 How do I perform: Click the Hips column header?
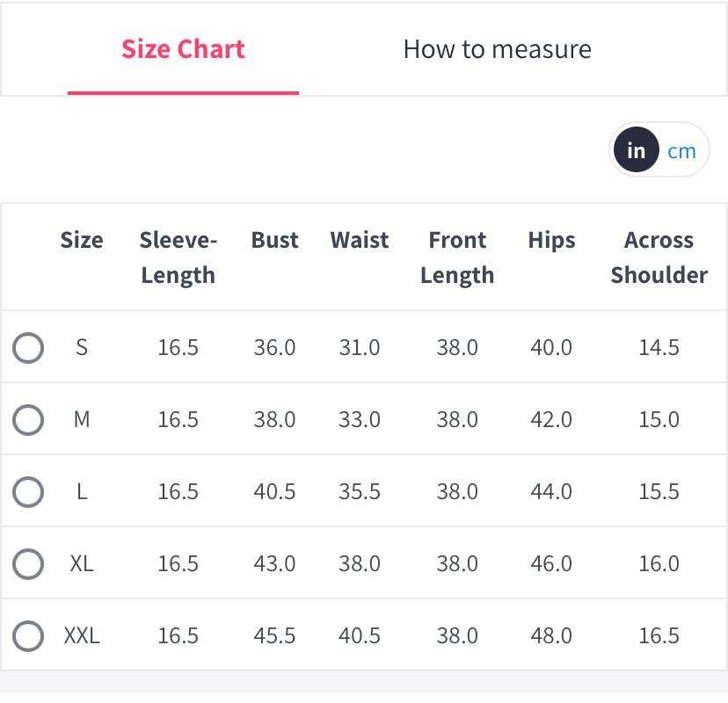(x=551, y=241)
